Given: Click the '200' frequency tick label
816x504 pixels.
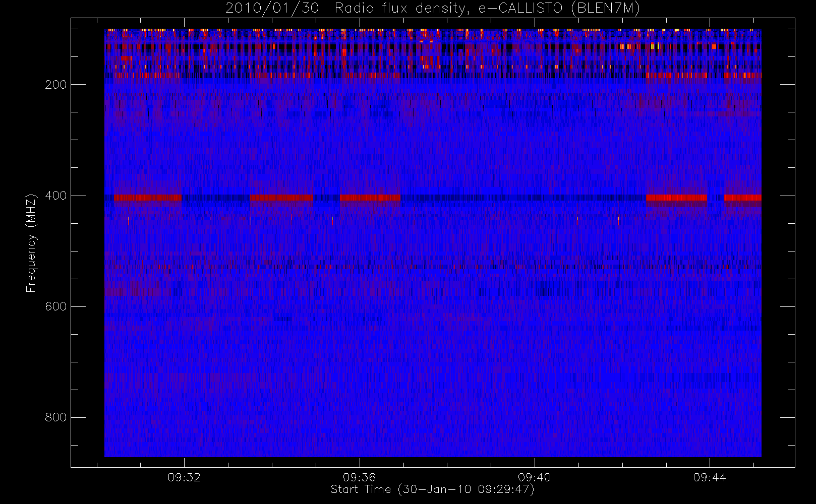Looking at the screenshot, I should (x=56, y=85).
